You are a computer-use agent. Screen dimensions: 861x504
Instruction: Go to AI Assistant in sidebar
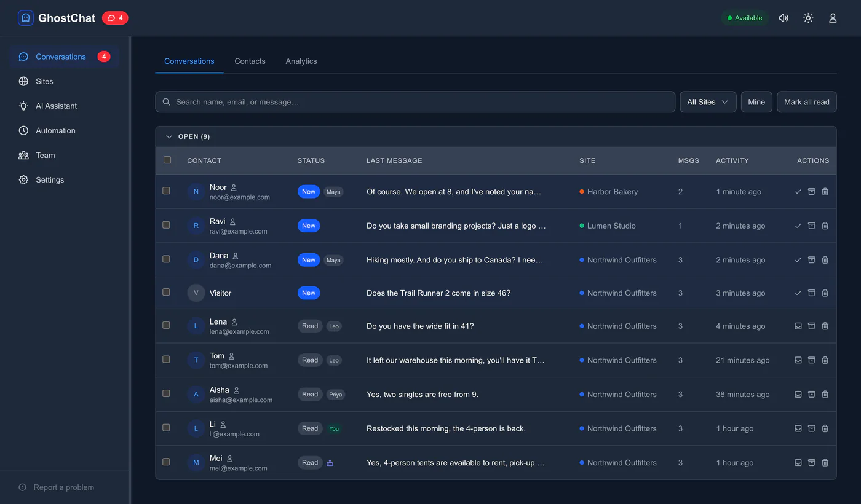(64, 106)
